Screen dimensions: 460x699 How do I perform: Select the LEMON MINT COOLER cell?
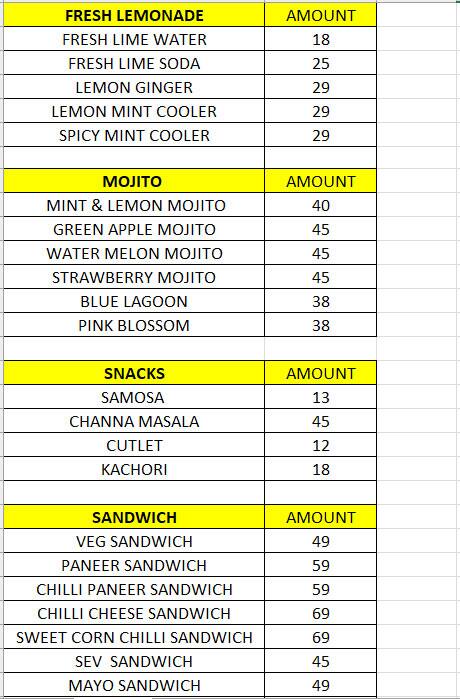pos(134,111)
